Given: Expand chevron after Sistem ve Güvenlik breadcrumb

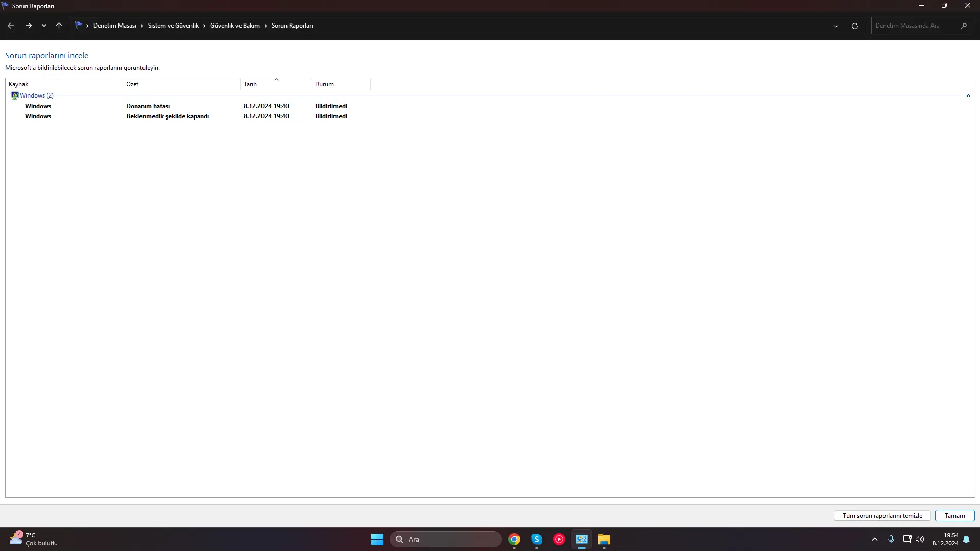Looking at the screenshot, I should tap(204, 26).
